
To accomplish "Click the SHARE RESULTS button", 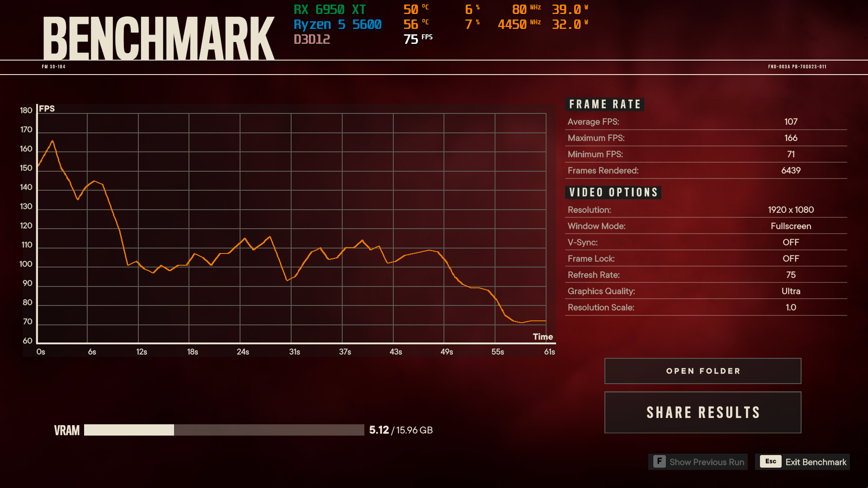I will coord(703,412).
